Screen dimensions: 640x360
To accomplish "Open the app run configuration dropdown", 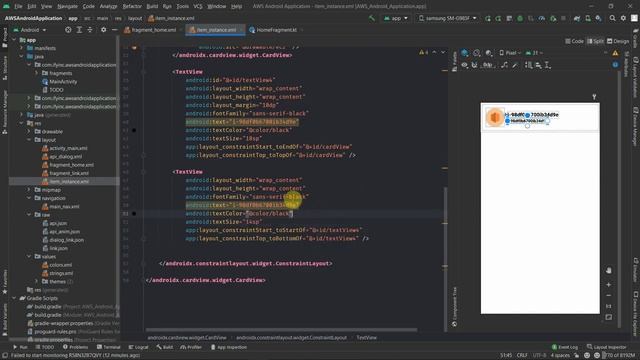I will pos(396,18).
